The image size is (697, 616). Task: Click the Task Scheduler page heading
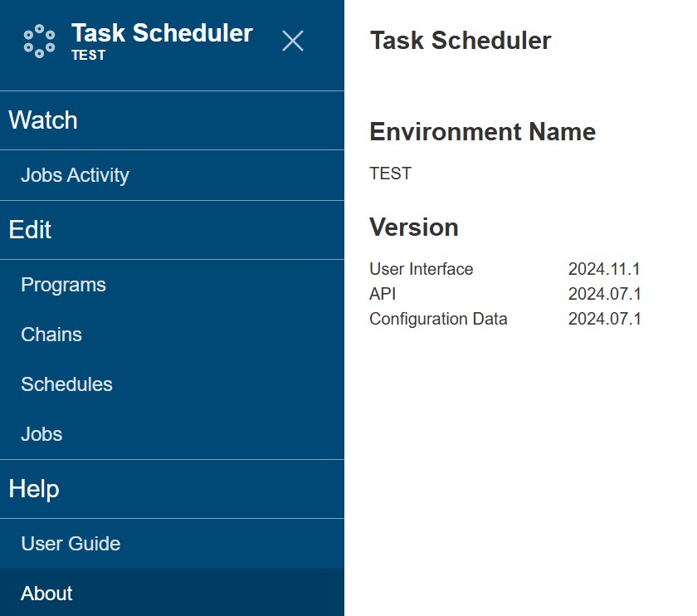pos(460,41)
